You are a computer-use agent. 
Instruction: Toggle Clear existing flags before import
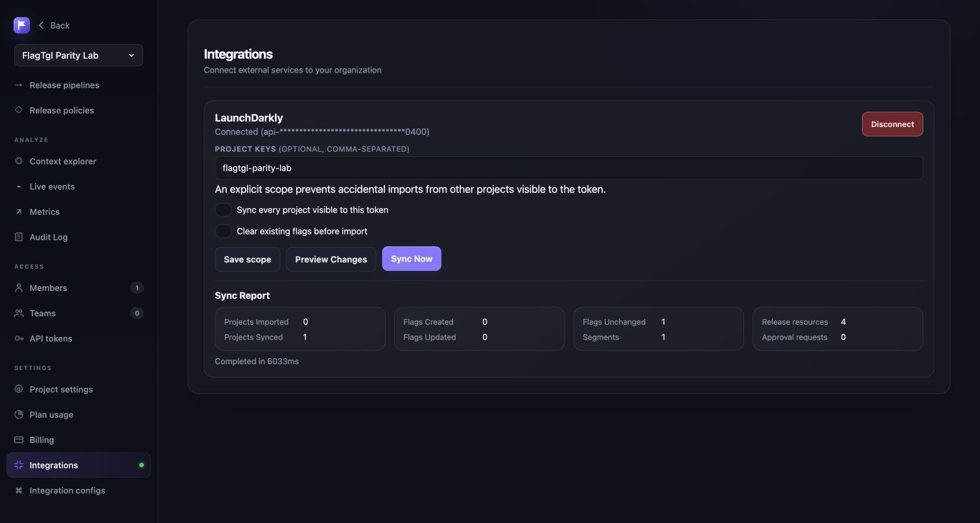[223, 231]
